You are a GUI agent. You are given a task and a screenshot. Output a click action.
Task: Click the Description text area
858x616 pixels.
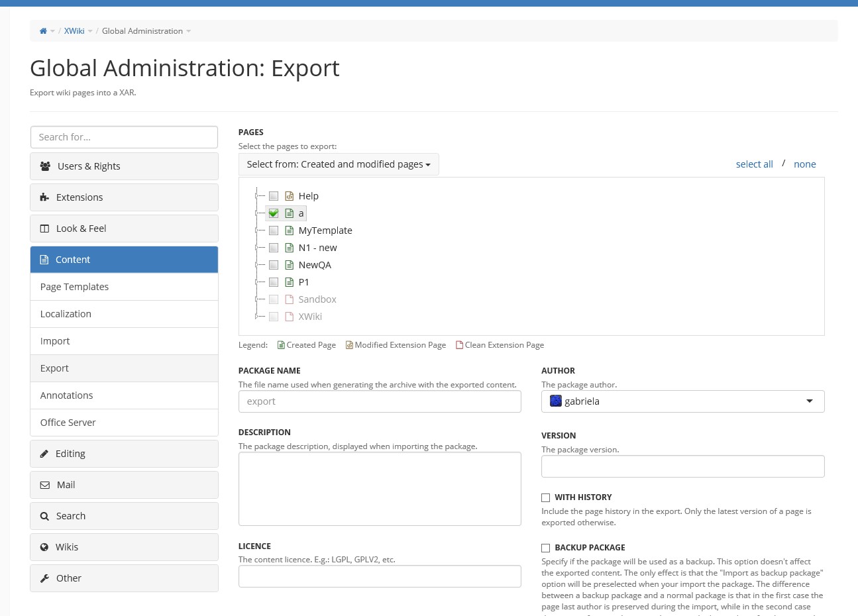pyautogui.click(x=380, y=489)
